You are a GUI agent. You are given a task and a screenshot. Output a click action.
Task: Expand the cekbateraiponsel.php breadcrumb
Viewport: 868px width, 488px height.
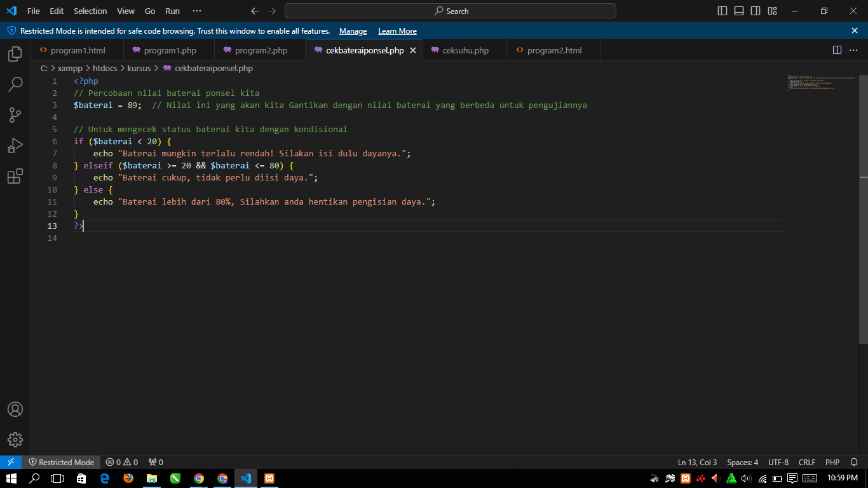(x=208, y=68)
